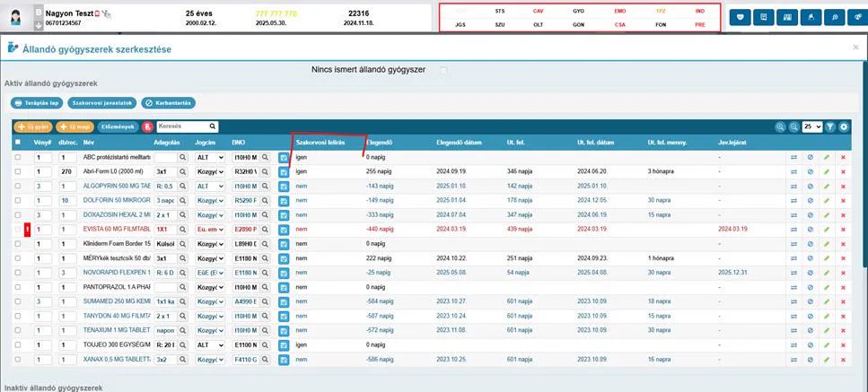Open the Jogcím dropdown in the XANAX row
This screenshot has width=868, height=392.
click(210, 360)
